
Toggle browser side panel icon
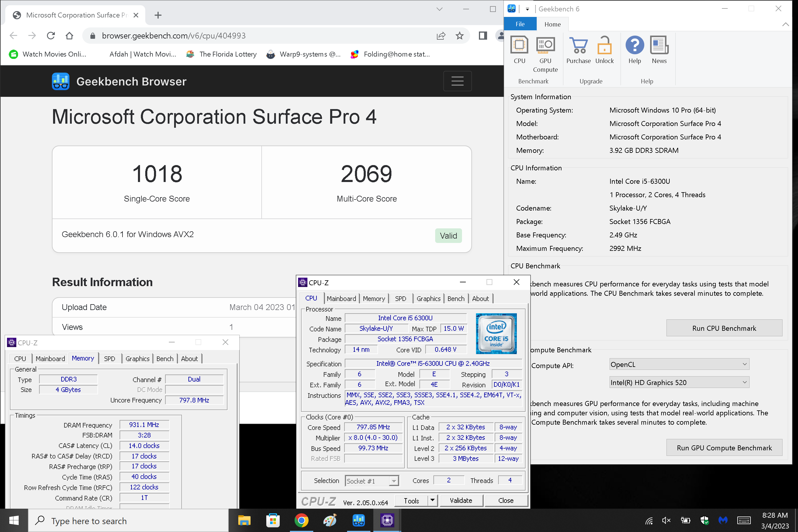(483, 36)
